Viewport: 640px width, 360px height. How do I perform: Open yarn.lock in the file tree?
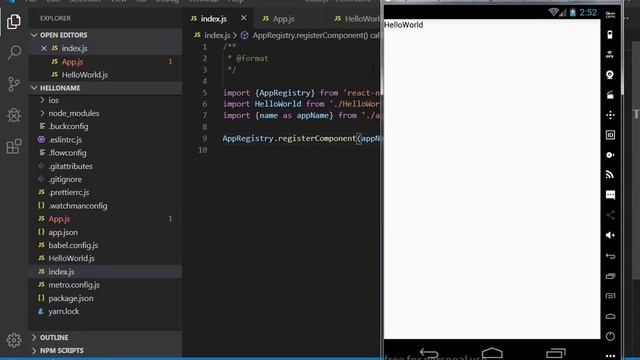point(106,311)
